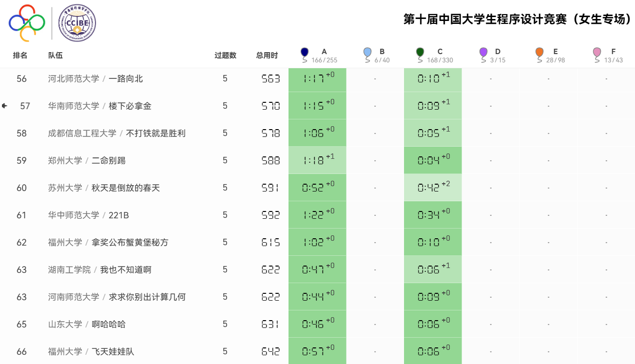Click the dark blue balloon for problem A
635x364 pixels.
click(305, 53)
